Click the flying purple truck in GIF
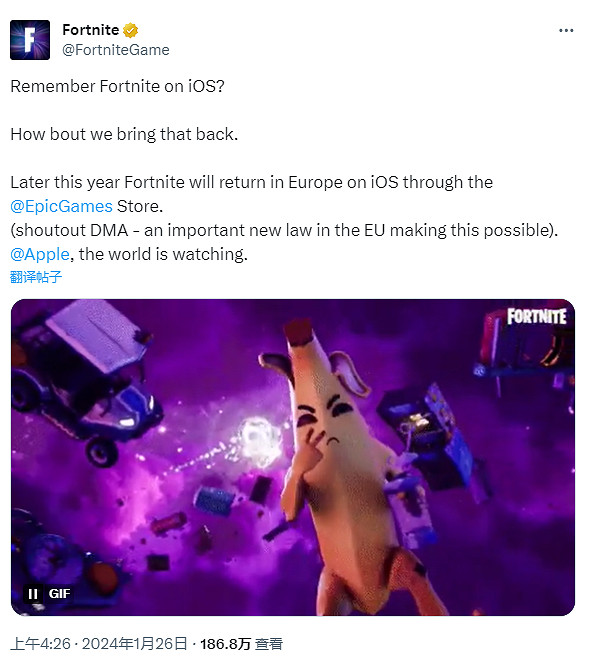 point(82,378)
